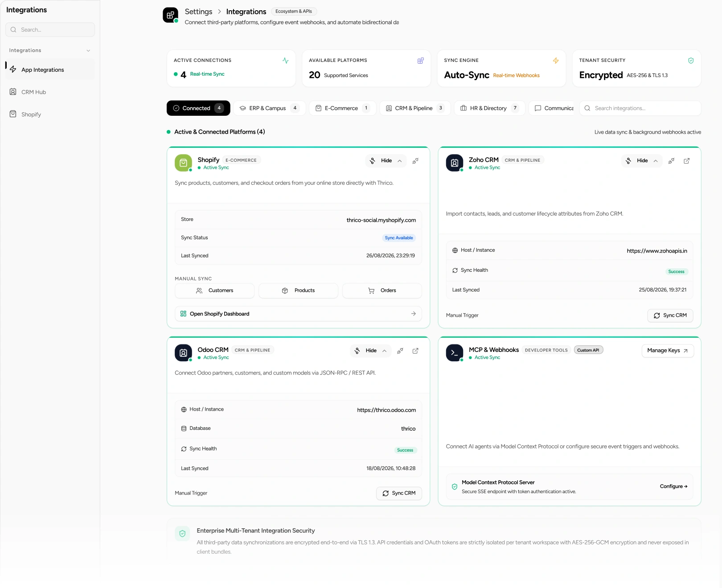Click the sync icon beside Odoo Sync Health

[184, 449]
